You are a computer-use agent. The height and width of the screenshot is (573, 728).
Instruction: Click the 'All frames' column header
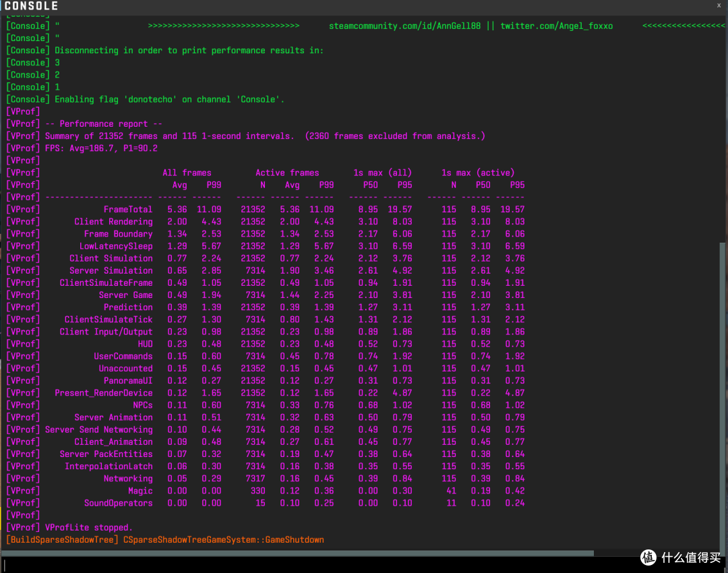click(x=187, y=173)
